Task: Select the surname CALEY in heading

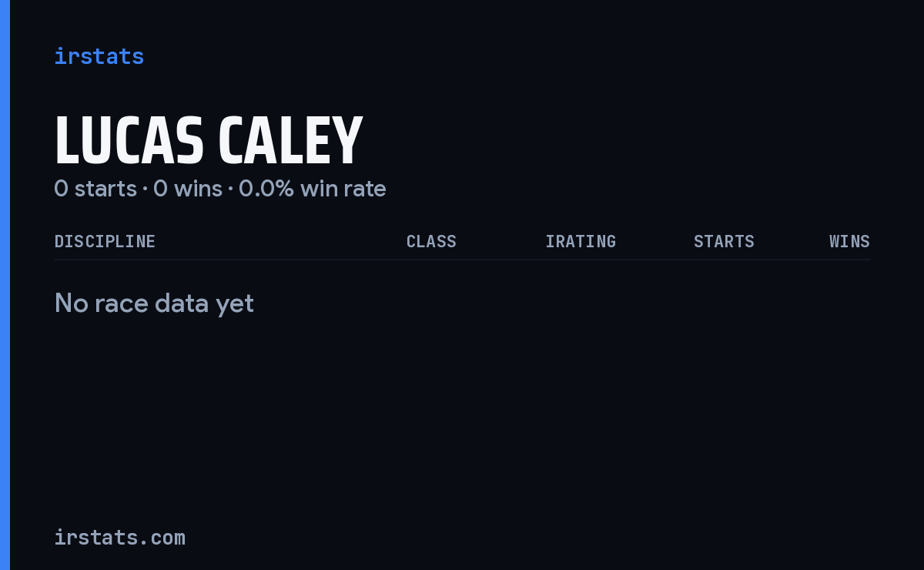Action: (x=290, y=141)
